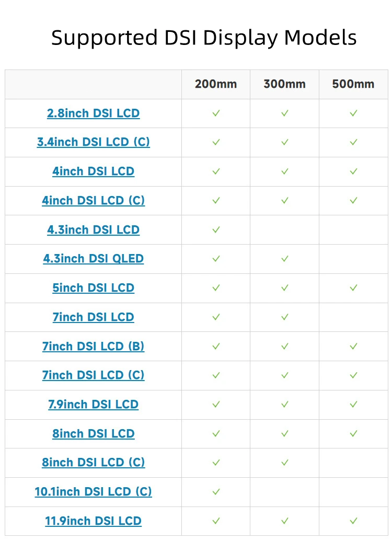Open the 7inch DSI LCD link

[93, 317]
